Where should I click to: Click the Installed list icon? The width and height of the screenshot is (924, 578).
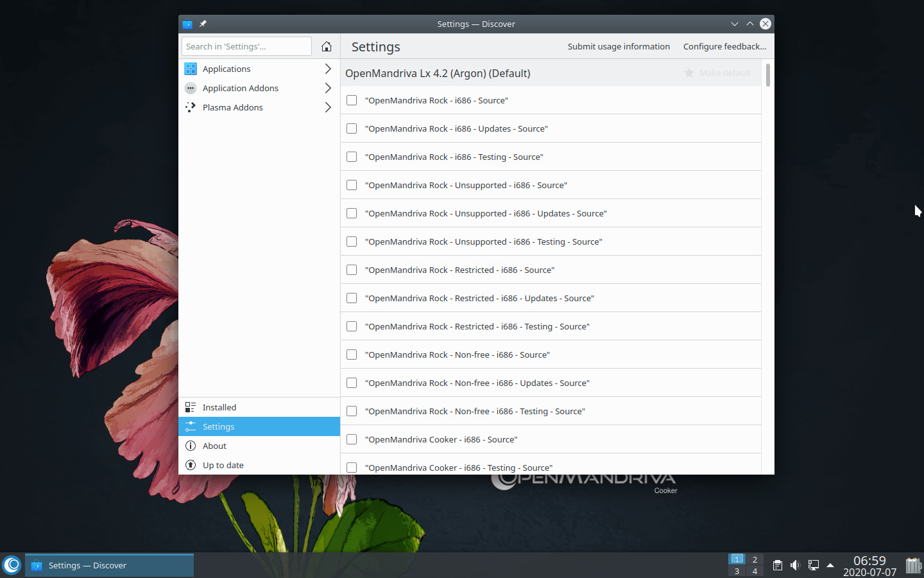click(x=191, y=407)
